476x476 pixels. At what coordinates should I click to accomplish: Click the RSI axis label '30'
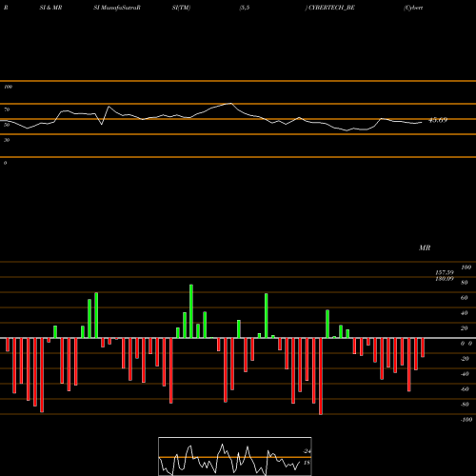pyautogui.click(x=7, y=140)
